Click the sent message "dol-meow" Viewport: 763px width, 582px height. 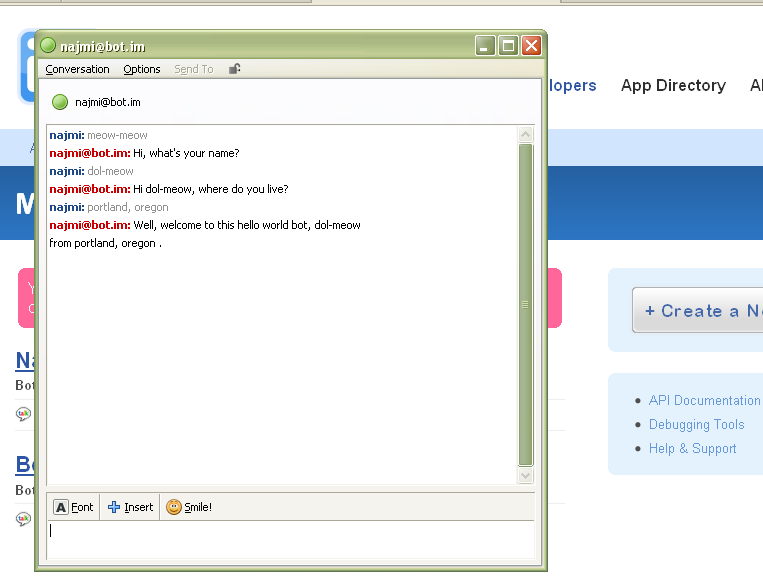click(x=110, y=171)
